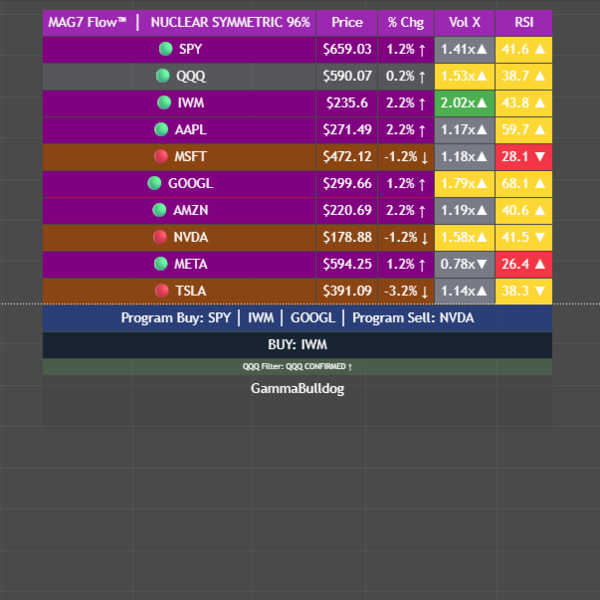
Task: Click the green status dot beside GOOGL
Action: point(155,183)
